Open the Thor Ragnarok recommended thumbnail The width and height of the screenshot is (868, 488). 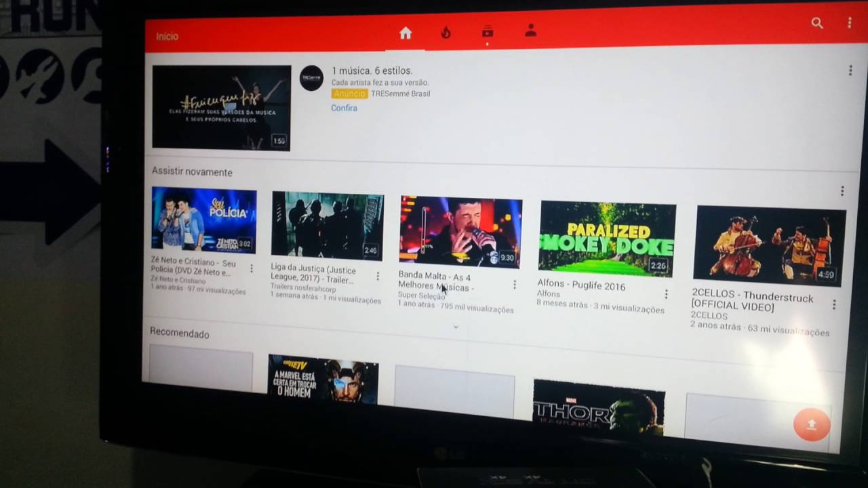tap(598, 407)
